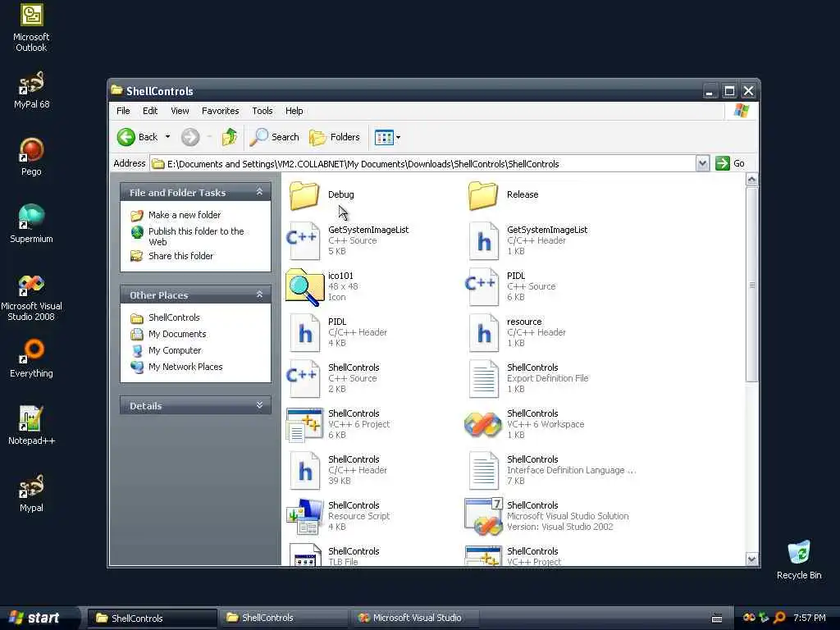
Task: Click the taskbar clock showing 7:57 PM
Action: (x=810, y=618)
